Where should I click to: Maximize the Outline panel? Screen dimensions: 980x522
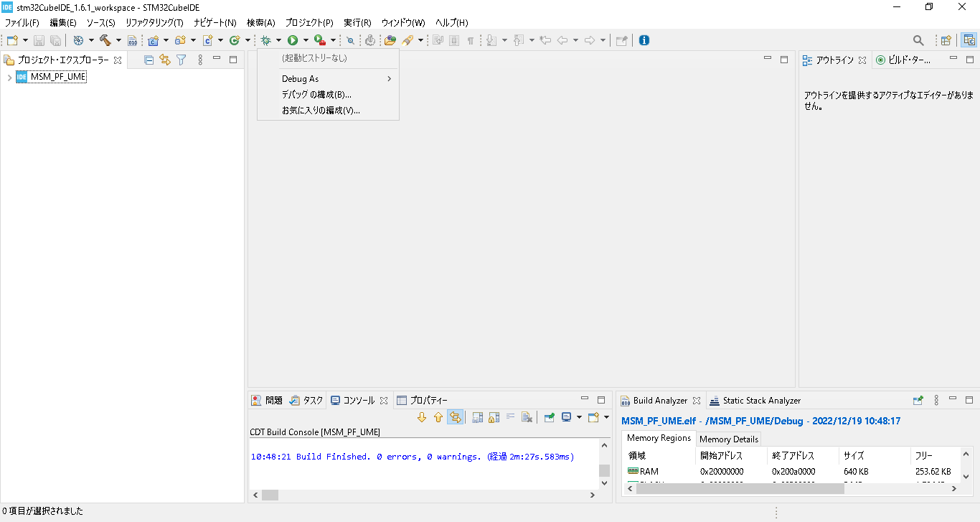[969, 59]
